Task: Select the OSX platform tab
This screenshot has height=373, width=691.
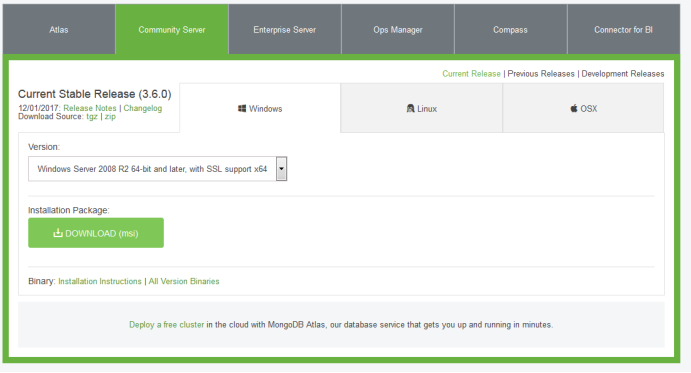Action: 583,108
